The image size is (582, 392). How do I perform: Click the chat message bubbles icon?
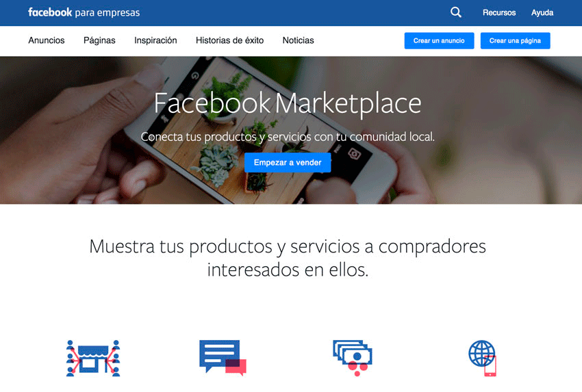[x=223, y=358]
